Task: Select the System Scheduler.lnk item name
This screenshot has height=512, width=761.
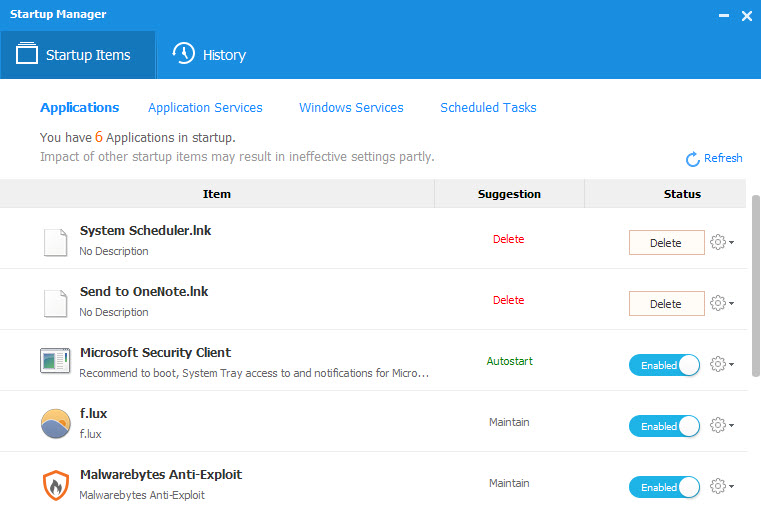Action: [x=146, y=231]
